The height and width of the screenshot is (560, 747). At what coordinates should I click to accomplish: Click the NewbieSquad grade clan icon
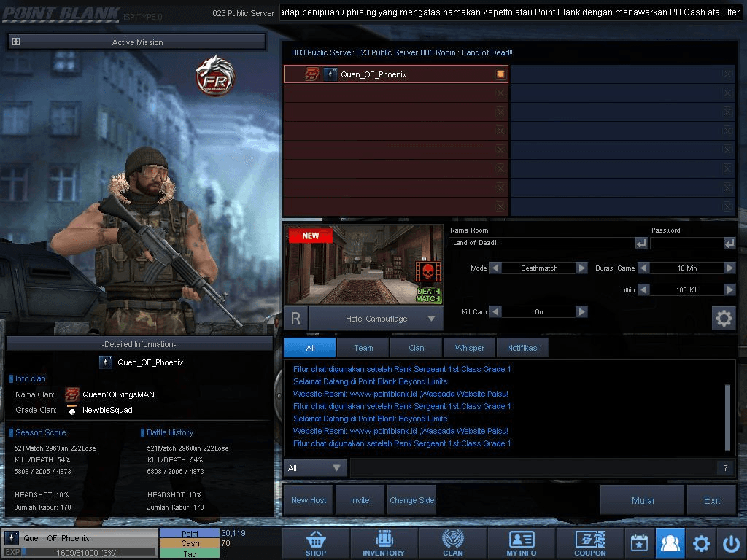tap(72, 410)
